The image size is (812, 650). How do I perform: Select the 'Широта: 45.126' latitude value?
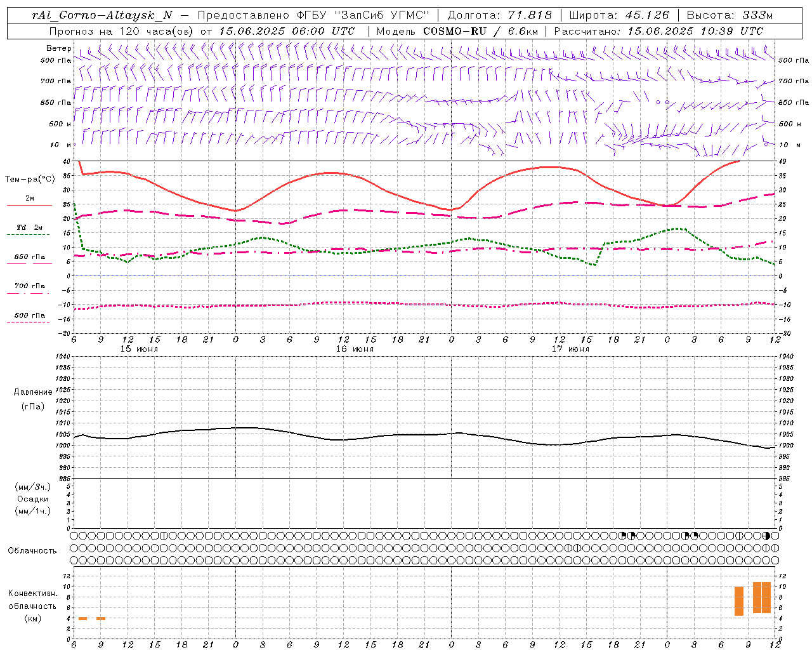point(619,15)
